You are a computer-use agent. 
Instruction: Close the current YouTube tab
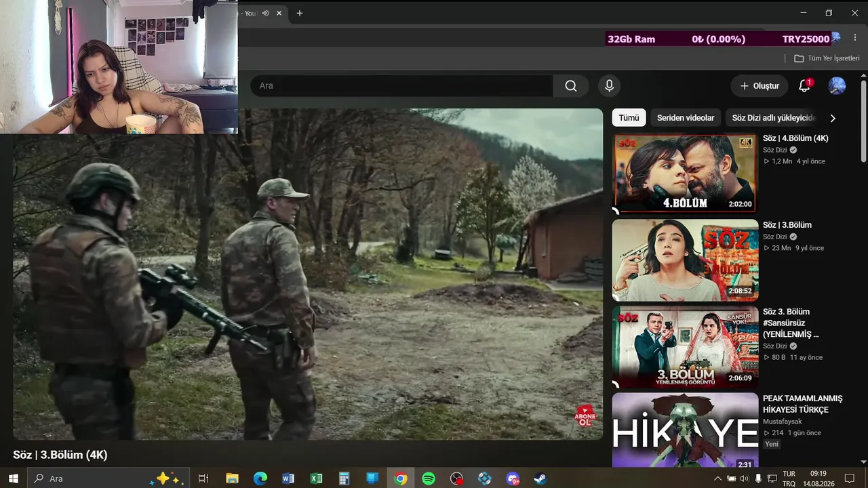click(x=279, y=13)
